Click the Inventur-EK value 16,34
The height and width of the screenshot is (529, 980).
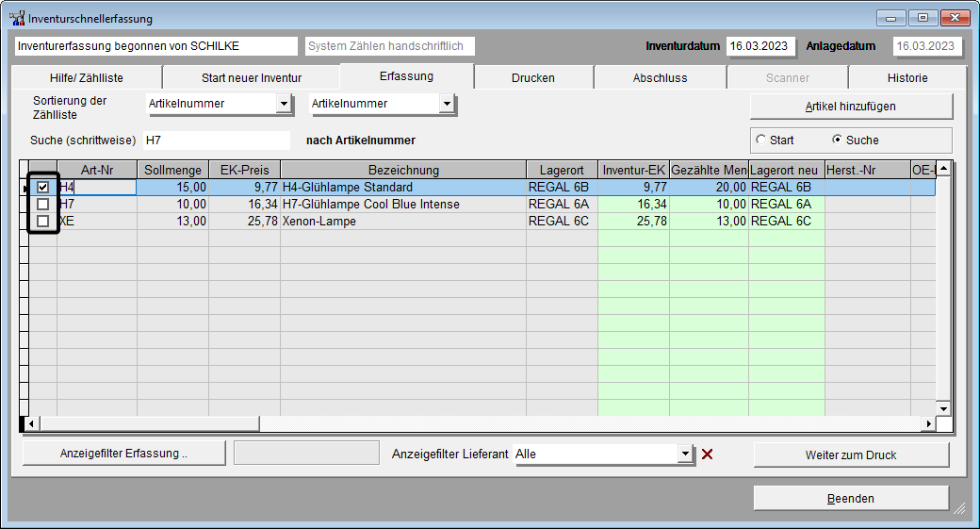[634, 204]
